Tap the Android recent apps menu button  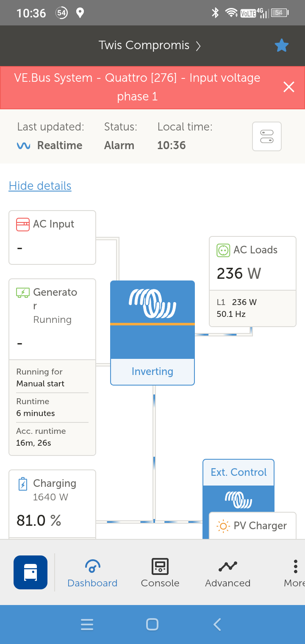point(87,624)
